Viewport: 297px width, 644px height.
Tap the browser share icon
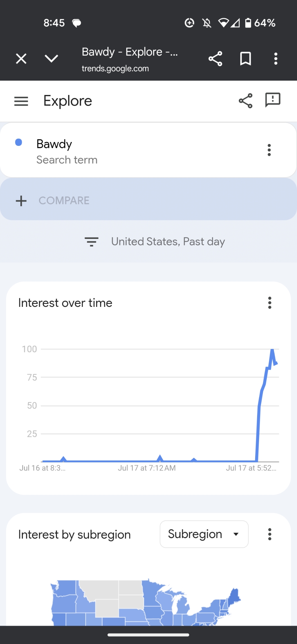(215, 59)
